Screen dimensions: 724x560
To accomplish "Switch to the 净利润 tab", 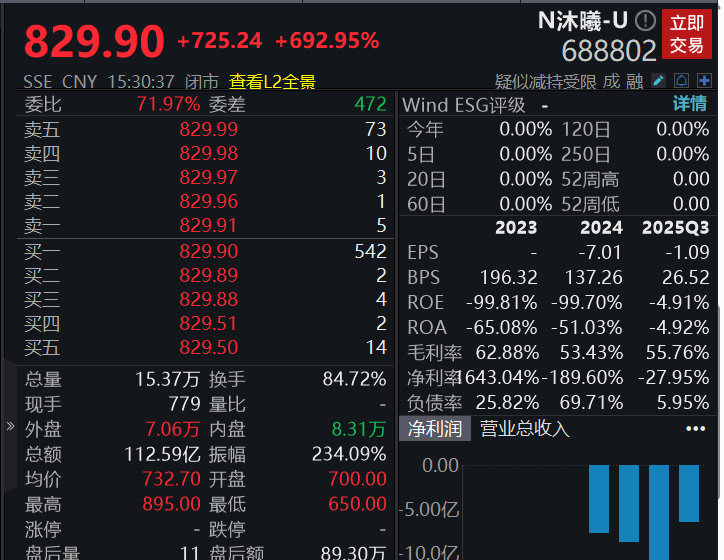I will 434,429.
